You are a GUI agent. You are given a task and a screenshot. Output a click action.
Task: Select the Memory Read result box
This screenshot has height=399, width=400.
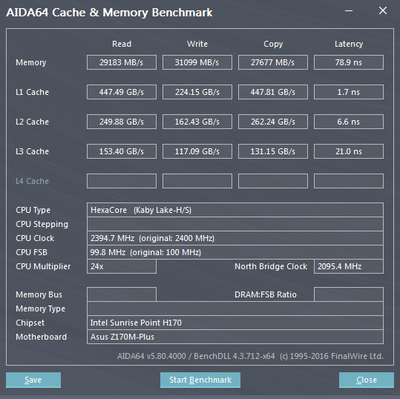tap(122, 62)
